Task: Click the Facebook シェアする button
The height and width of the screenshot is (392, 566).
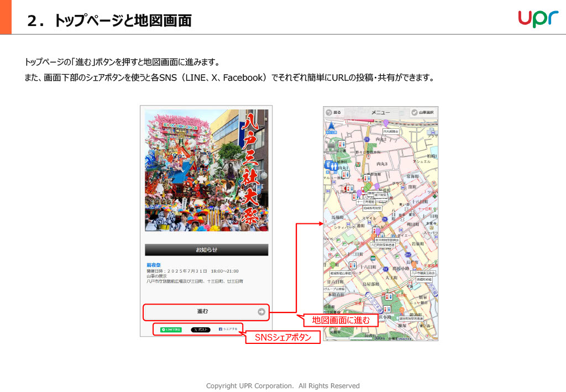Action: coord(228,329)
